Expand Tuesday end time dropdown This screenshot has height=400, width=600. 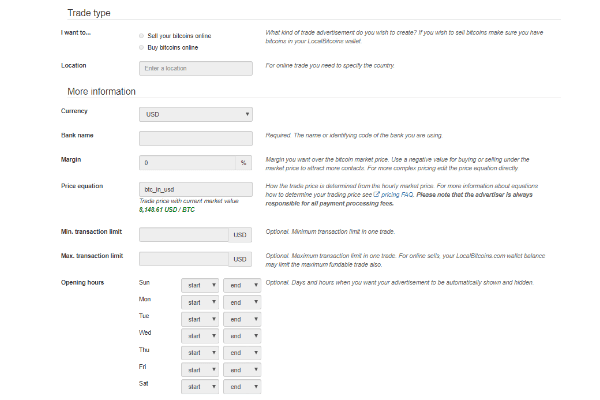pos(240,319)
